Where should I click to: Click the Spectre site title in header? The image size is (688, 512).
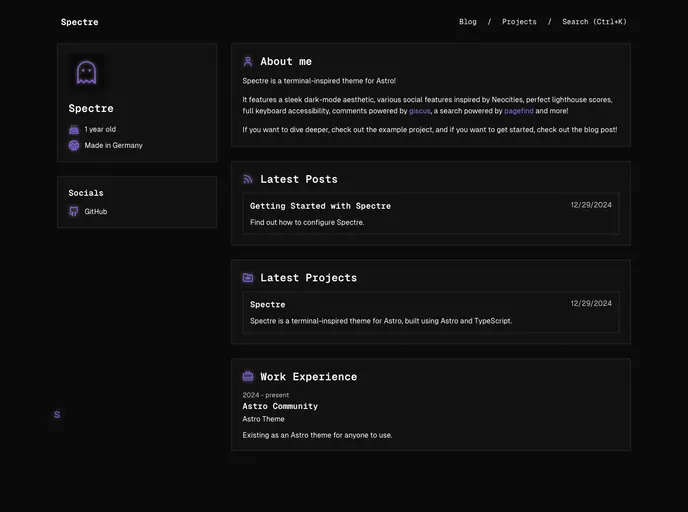79,22
